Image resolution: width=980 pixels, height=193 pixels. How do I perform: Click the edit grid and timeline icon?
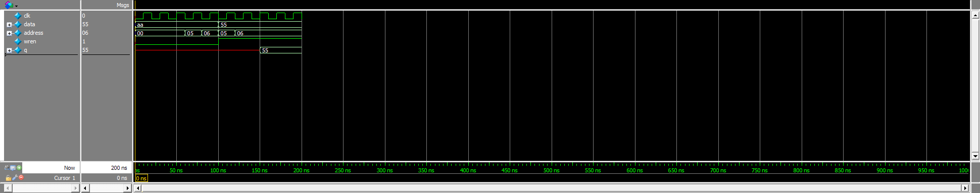click(13, 168)
